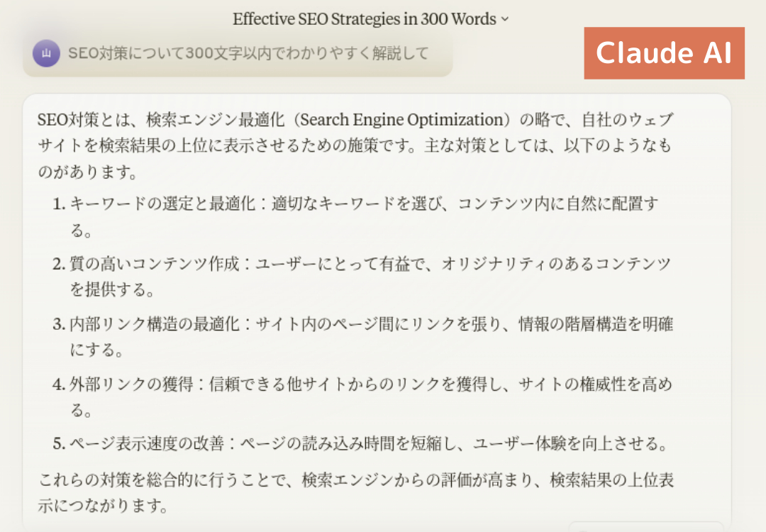Click list item 2 about 質の高いコンテンツ作成
Screen dimensions: 766x532
pyautogui.click(x=362, y=277)
